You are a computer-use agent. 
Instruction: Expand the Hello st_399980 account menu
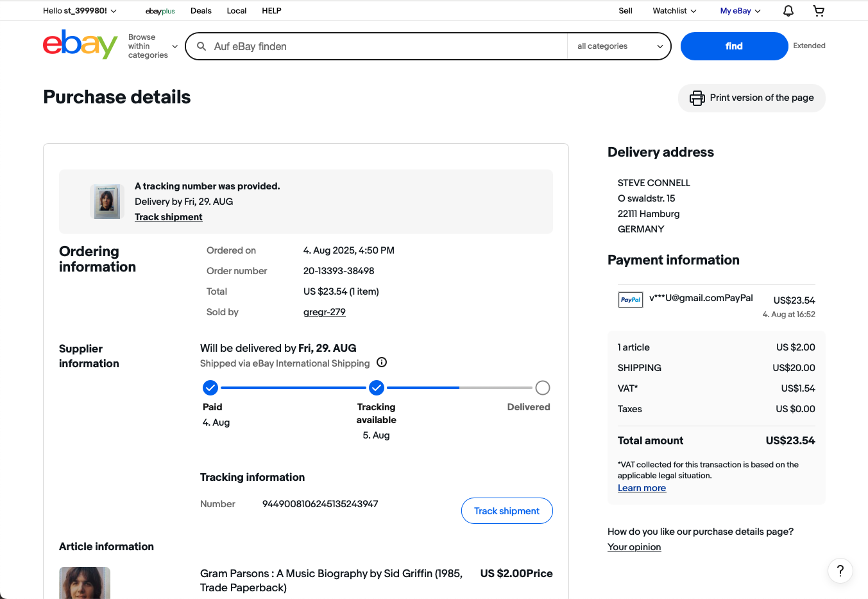[80, 11]
